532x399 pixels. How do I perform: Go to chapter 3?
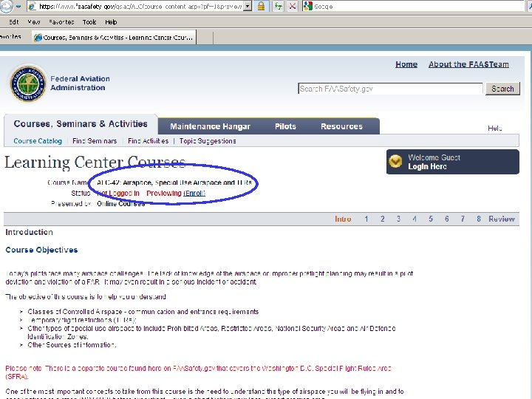click(398, 219)
